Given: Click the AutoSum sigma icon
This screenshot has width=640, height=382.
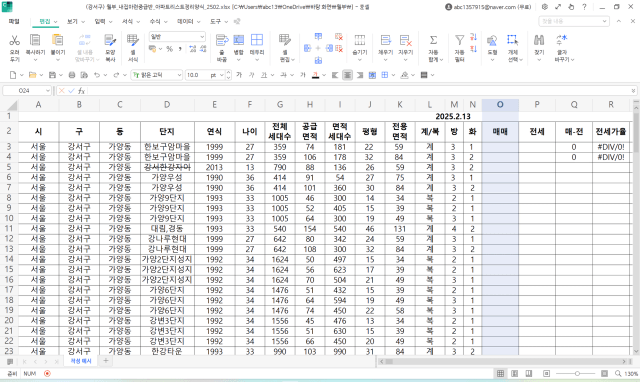Looking at the screenshot, I should click(x=433, y=40).
